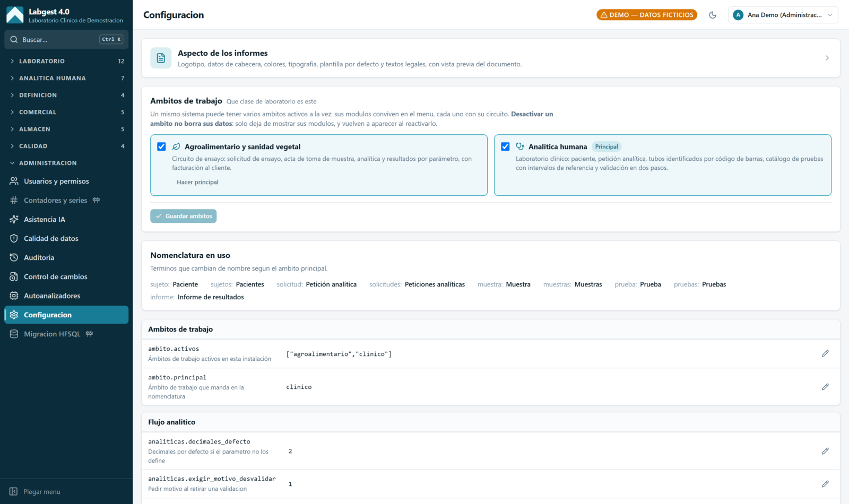Edit analiticas.exigir_motivo_desvalidar pencil icon

pyautogui.click(x=825, y=484)
